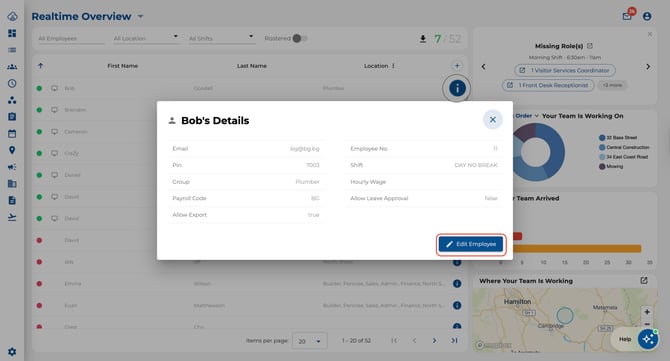Open Location column options menu
Image resolution: width=670 pixels, height=361 pixels.
393,66
